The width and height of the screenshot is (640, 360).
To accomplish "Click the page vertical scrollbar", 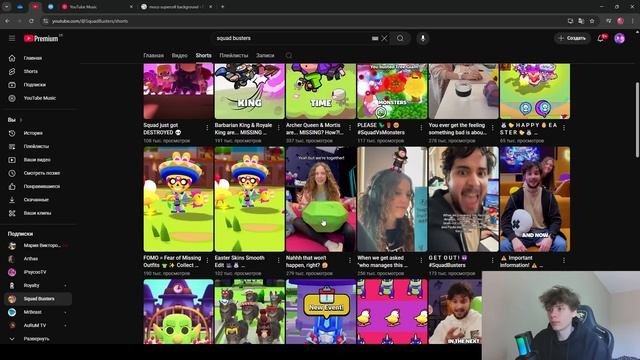I will pyautogui.click(x=637, y=119).
